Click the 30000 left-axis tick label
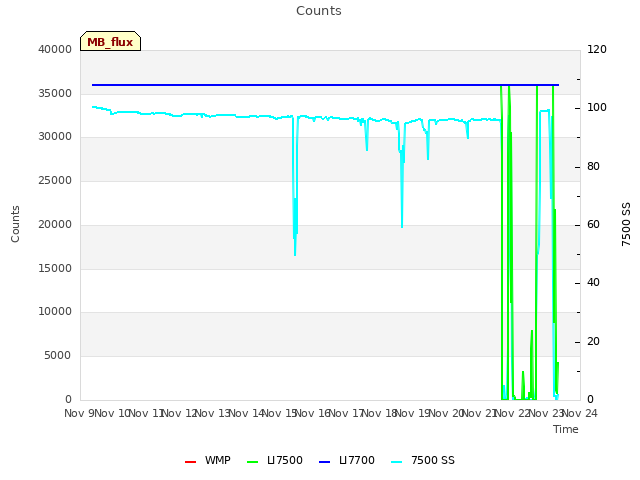Viewport: 640px width, 480px height. [x=55, y=136]
